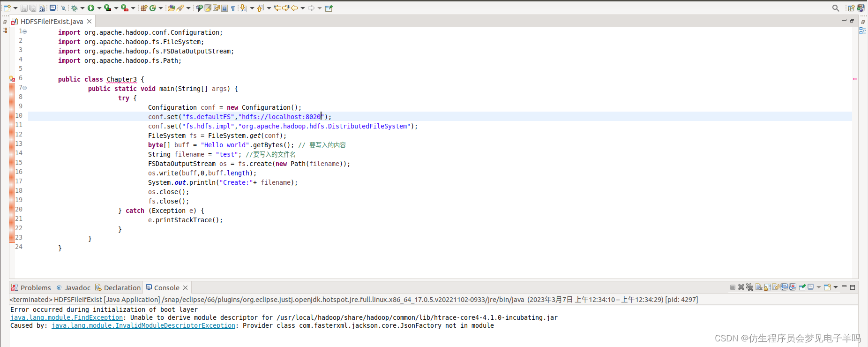Click the error marker on line 6
Image resolution: width=868 pixels, height=347 pixels.
(12, 79)
